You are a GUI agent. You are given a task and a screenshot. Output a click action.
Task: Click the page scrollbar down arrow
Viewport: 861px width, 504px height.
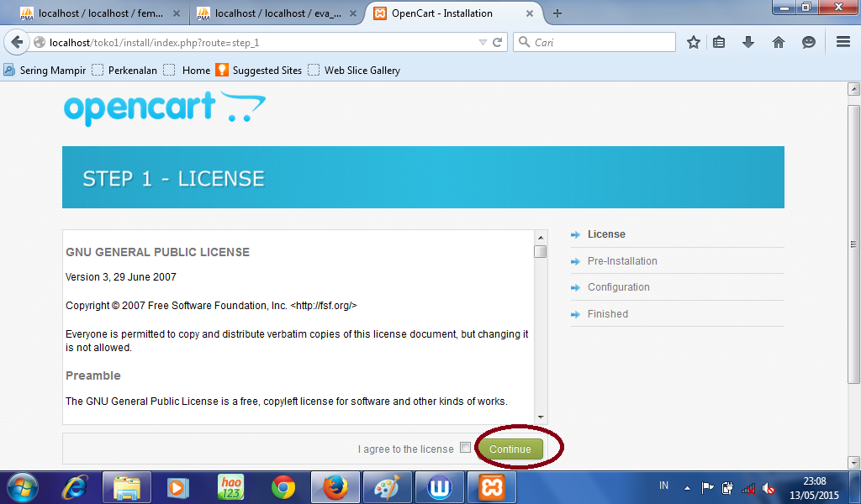(853, 462)
